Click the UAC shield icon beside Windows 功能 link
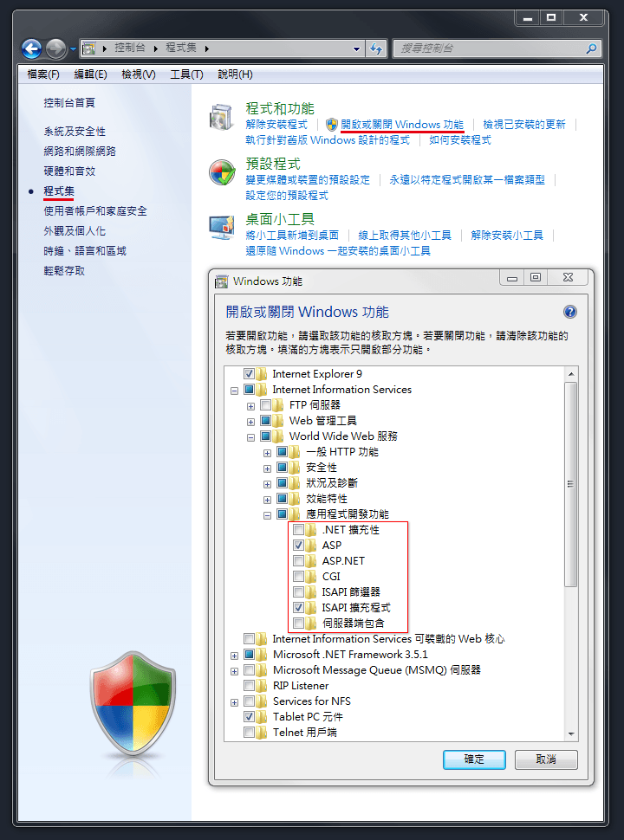This screenshot has width=624, height=840. 332,125
